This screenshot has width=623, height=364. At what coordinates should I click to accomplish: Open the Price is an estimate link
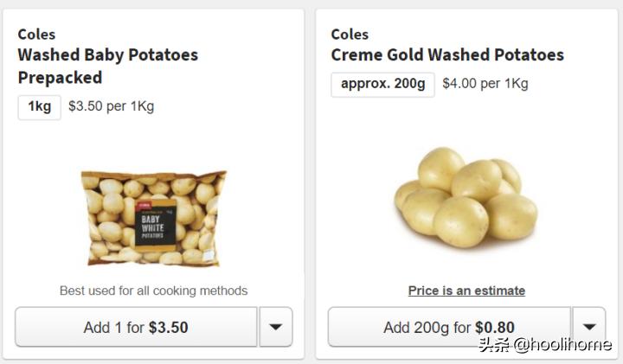466,291
